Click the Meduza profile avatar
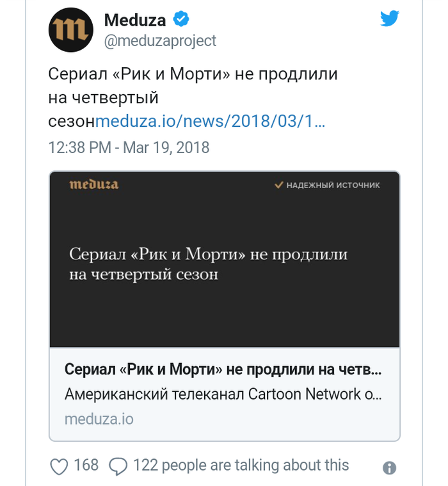 click(71, 31)
